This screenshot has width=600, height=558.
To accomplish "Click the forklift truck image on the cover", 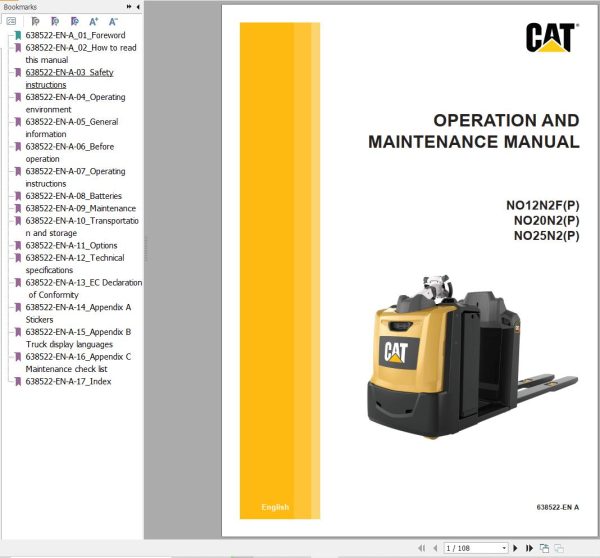I will click(472, 357).
